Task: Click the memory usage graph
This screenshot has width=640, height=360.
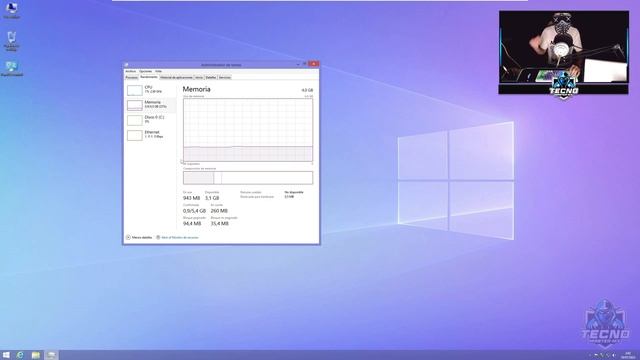Action: [x=248, y=130]
